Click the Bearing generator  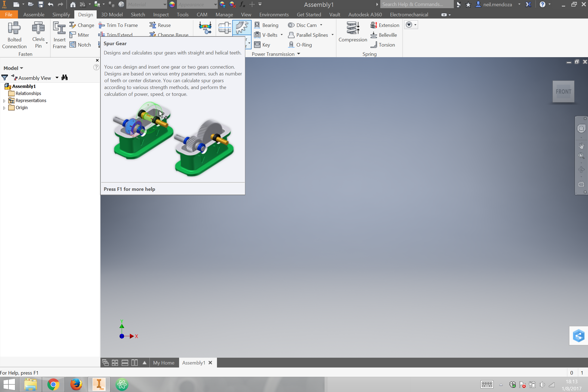tap(266, 25)
